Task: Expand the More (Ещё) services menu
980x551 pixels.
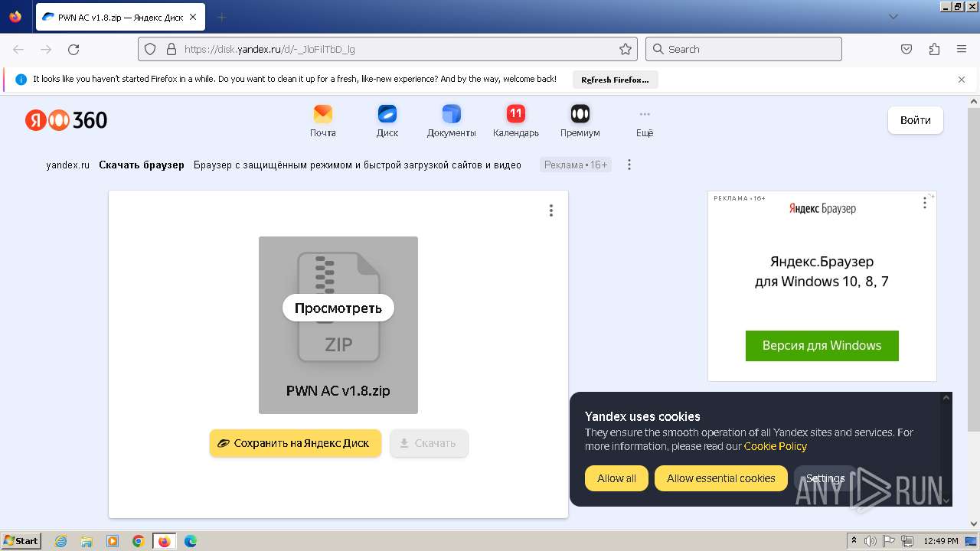Action: click(645, 121)
